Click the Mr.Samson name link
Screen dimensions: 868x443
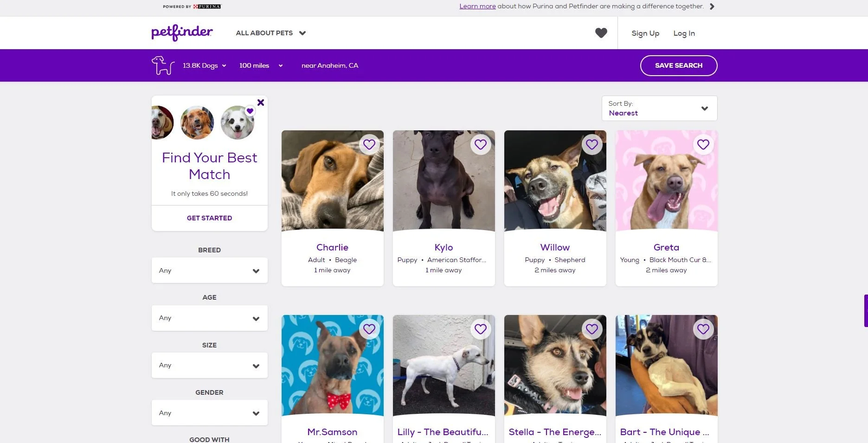pos(333,432)
